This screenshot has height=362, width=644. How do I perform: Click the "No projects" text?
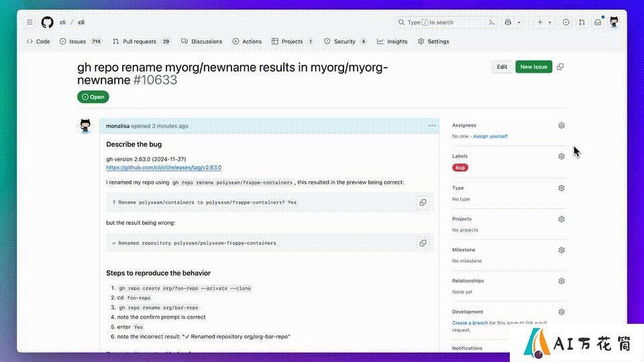coord(465,230)
